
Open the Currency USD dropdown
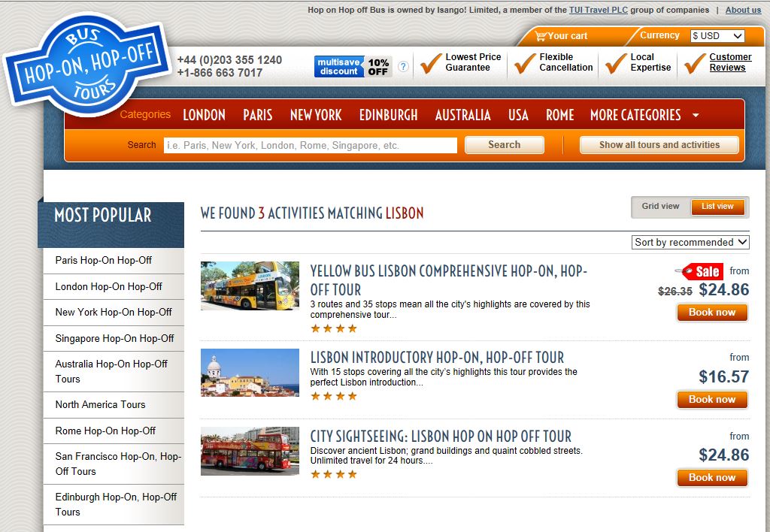(x=717, y=36)
